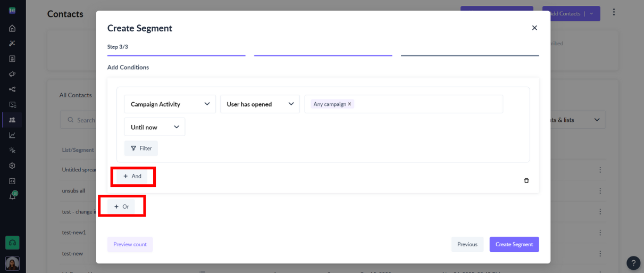Add an And condition
644x273 pixels.
(132, 176)
